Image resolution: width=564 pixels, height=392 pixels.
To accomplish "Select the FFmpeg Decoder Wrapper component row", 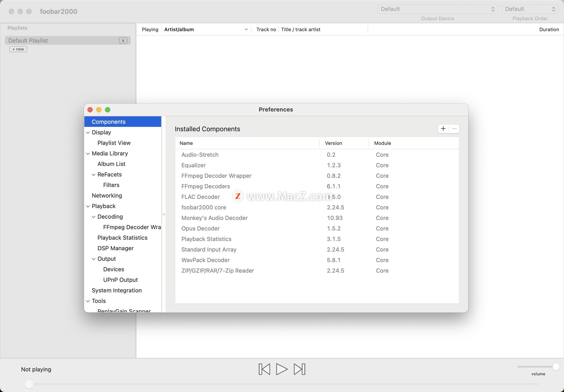I will tap(317, 176).
